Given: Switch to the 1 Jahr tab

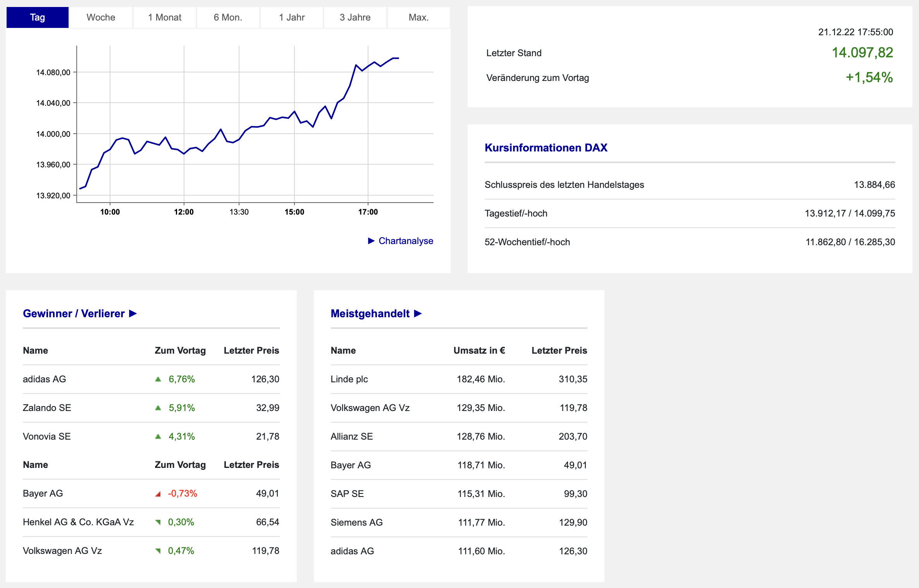Looking at the screenshot, I should 292,17.
